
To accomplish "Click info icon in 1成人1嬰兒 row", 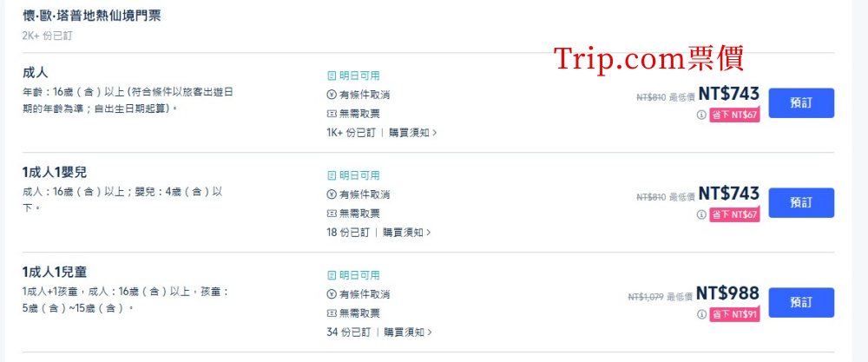I will pos(700,214).
